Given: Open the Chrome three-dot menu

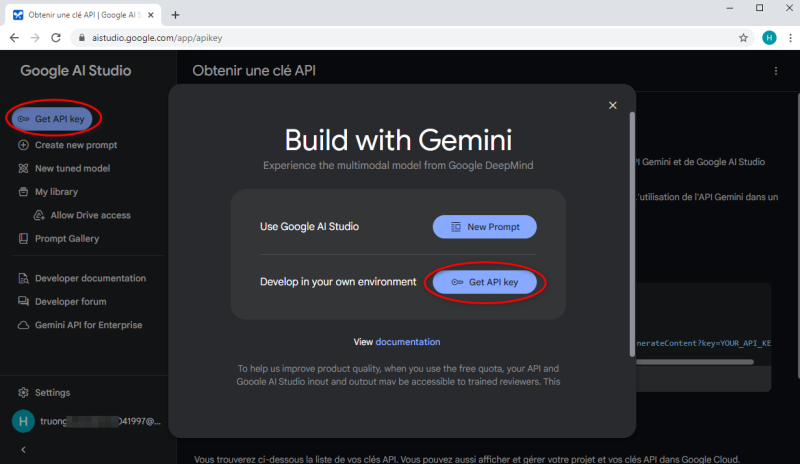Looking at the screenshot, I should pos(790,38).
